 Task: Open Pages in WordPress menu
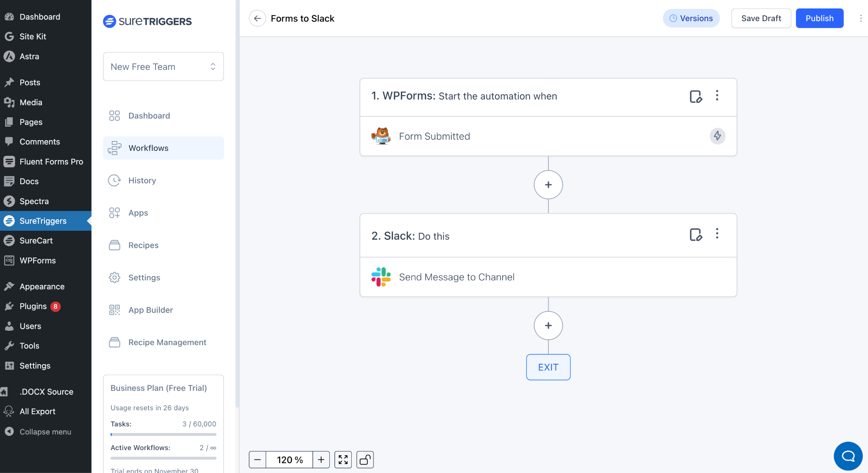click(x=46, y=122)
